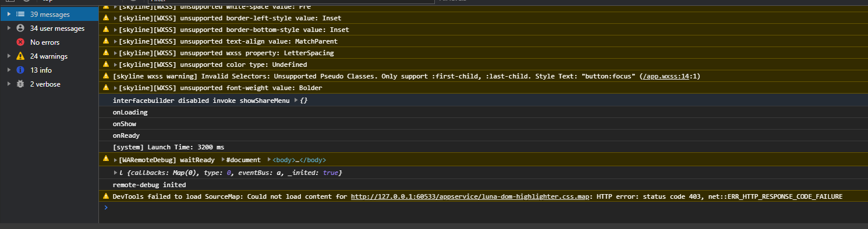Click the warning icon on the DevTools SourceMap message
The height and width of the screenshot is (229, 868).
106,196
